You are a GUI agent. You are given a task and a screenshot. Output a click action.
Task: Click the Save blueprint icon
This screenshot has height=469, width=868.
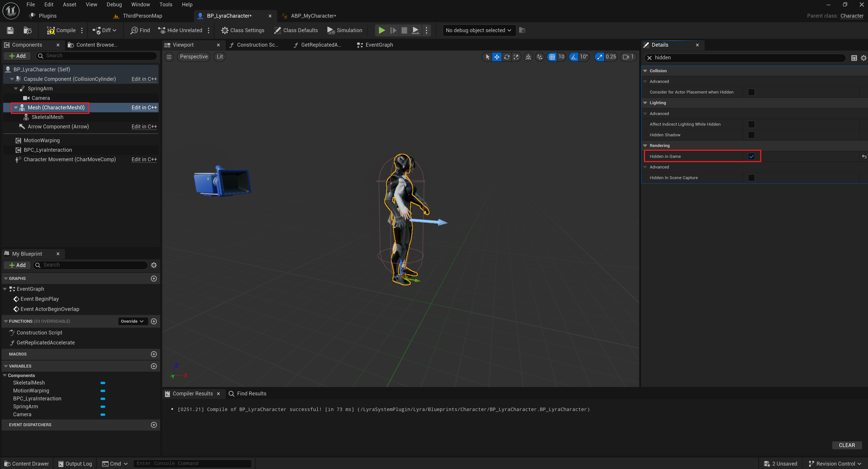click(10, 30)
